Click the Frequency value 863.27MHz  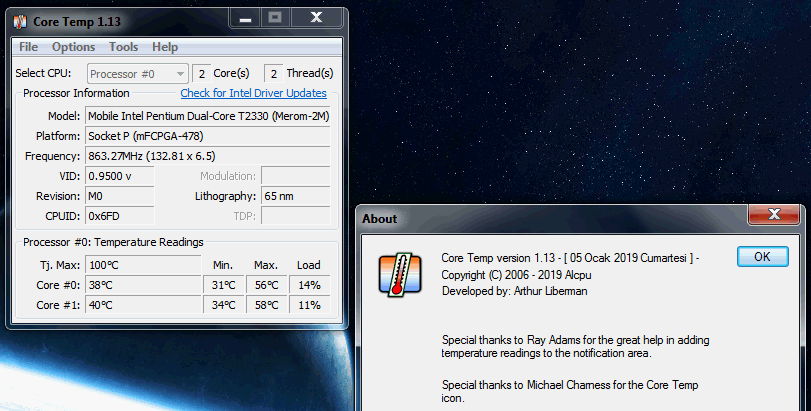[x=207, y=156]
